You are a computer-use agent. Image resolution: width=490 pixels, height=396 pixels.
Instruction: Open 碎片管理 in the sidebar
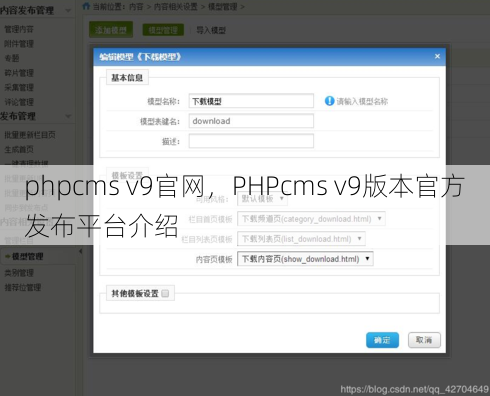pyautogui.click(x=19, y=73)
